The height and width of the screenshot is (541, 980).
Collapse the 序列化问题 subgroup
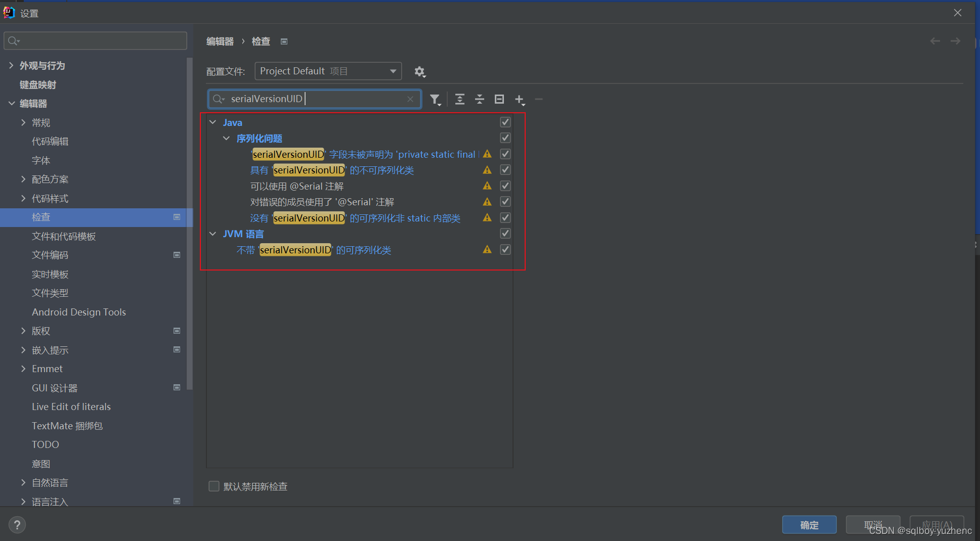227,138
